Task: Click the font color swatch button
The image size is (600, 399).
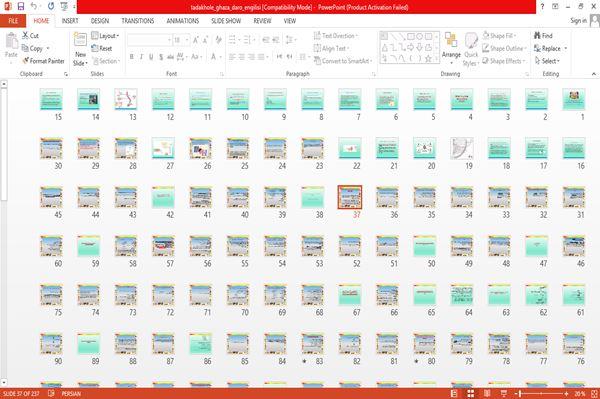Action: point(213,57)
